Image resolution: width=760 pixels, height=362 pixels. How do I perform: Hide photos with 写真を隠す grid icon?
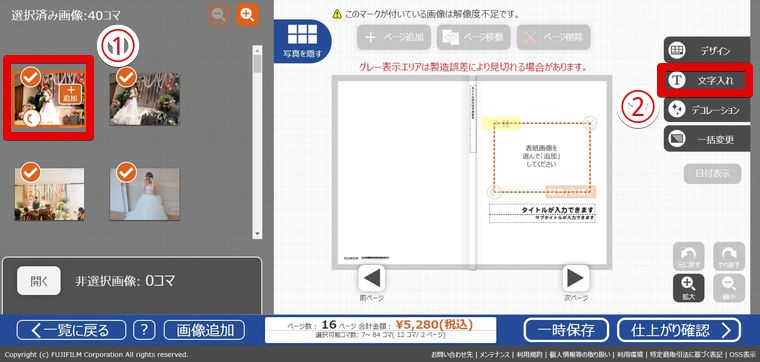(x=302, y=41)
